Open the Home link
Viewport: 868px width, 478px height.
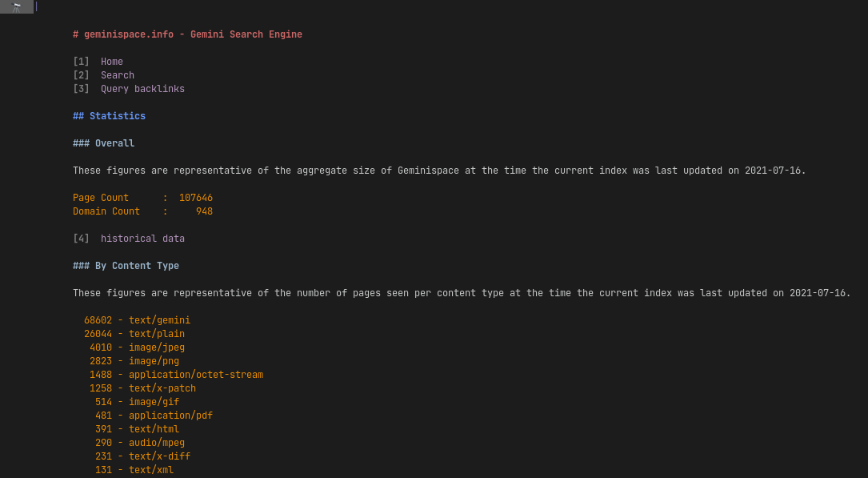(112, 62)
